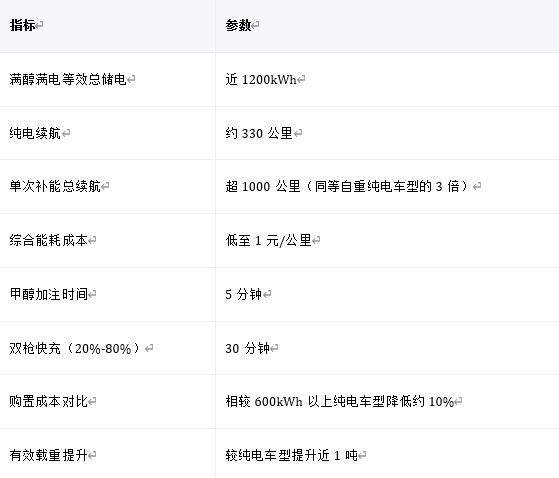Viewport: 559px width, 478px height.
Task: Click the 相较 600kWh 以上纯电车型 text
Action: pos(306,402)
